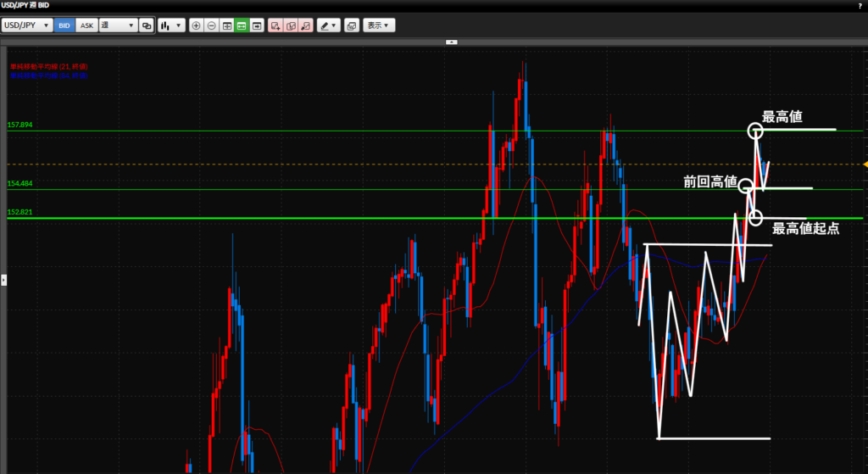Click the 157.894 green horizontal line label
This screenshot has height=474, width=868.
pyautogui.click(x=19, y=125)
